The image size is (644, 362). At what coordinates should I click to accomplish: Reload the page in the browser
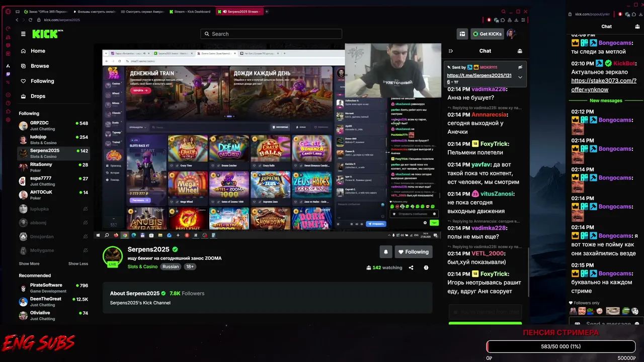tap(31, 20)
